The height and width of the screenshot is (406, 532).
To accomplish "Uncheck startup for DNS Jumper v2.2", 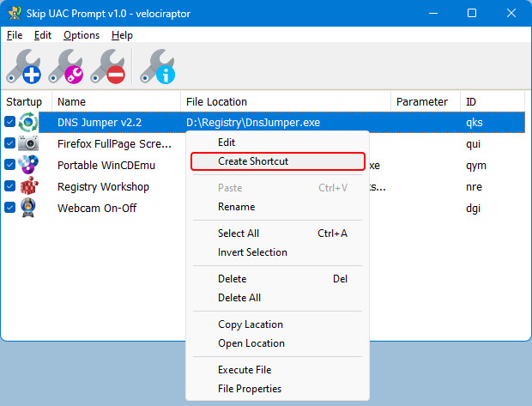I will pos(9,122).
